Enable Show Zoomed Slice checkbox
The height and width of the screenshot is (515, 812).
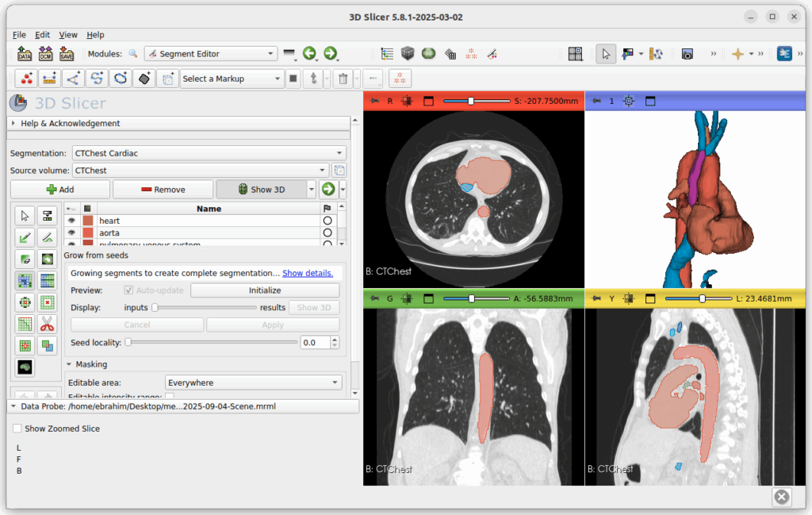[x=17, y=429]
